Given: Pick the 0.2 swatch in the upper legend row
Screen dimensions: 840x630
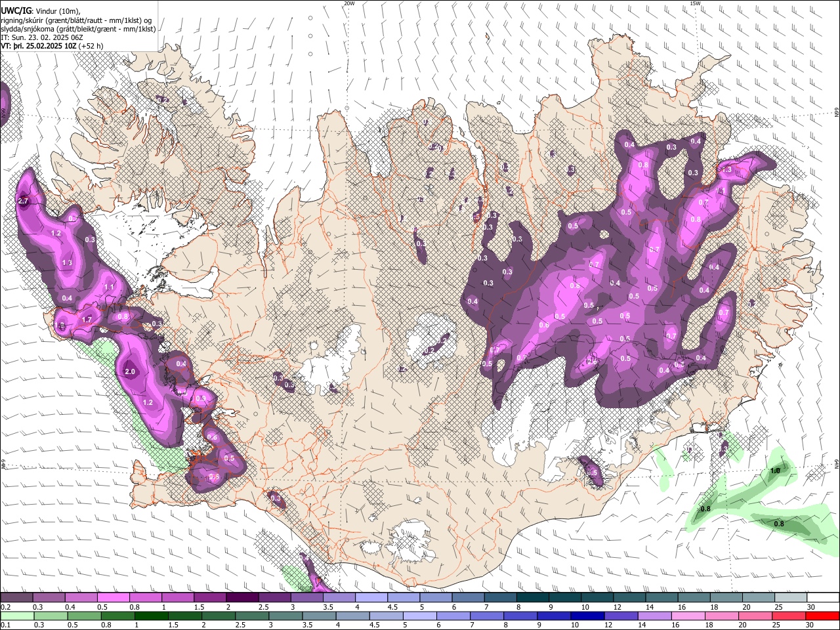Looking at the screenshot, I should point(16,597).
